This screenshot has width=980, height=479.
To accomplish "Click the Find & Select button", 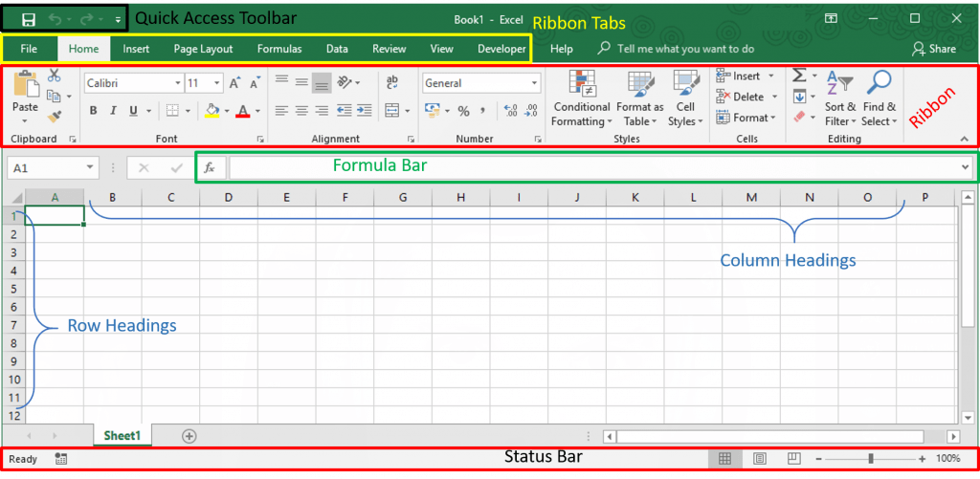I will 880,98.
